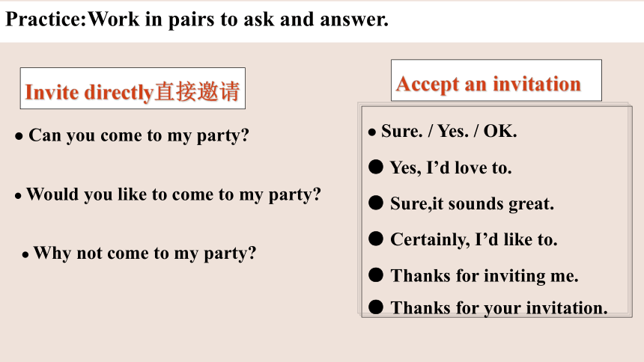Screen dimensions: 644x362
Task: Select 'Certainly, I'd like to.' line
Action: (473, 239)
